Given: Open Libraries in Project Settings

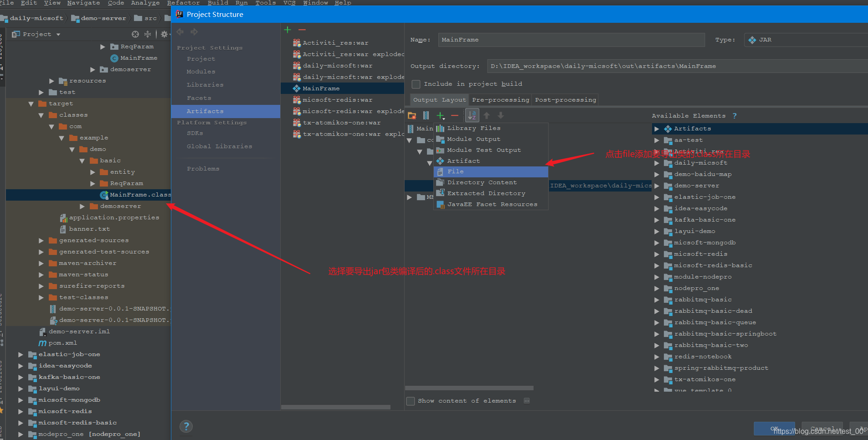Looking at the screenshot, I should click(x=205, y=85).
